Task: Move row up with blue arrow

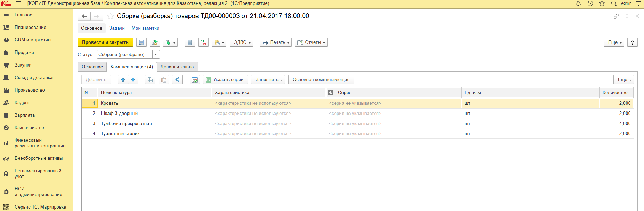Action: (123, 80)
